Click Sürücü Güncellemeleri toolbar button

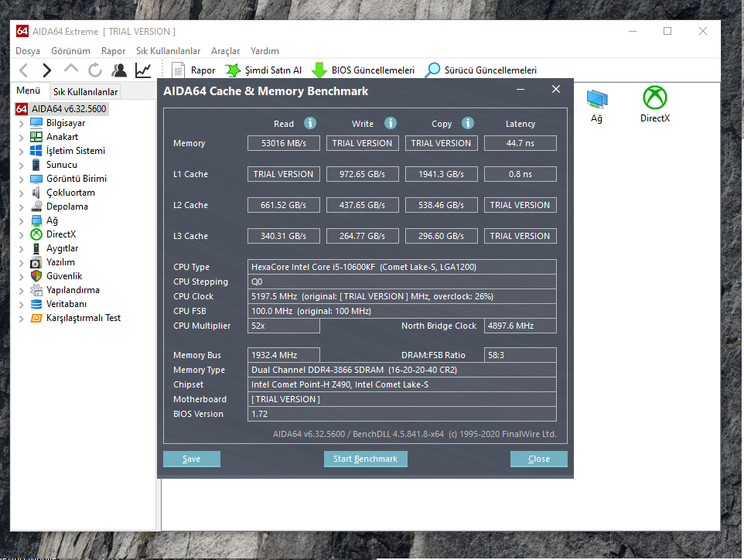[481, 70]
